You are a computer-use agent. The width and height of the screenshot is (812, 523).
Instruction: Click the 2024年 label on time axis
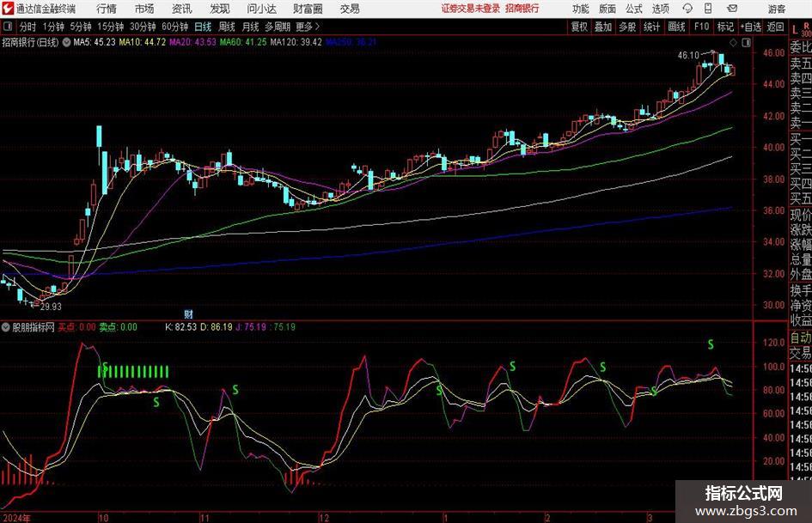(x=17, y=518)
